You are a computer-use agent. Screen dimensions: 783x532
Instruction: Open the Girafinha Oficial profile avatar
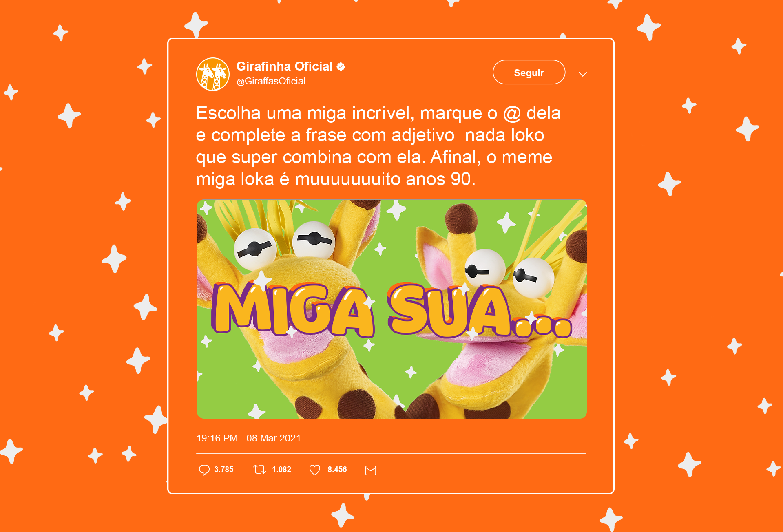212,74
